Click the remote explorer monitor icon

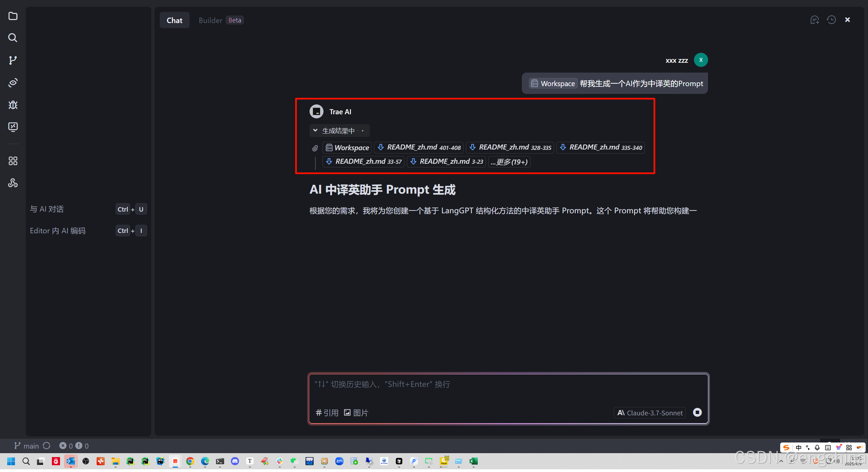point(13,127)
